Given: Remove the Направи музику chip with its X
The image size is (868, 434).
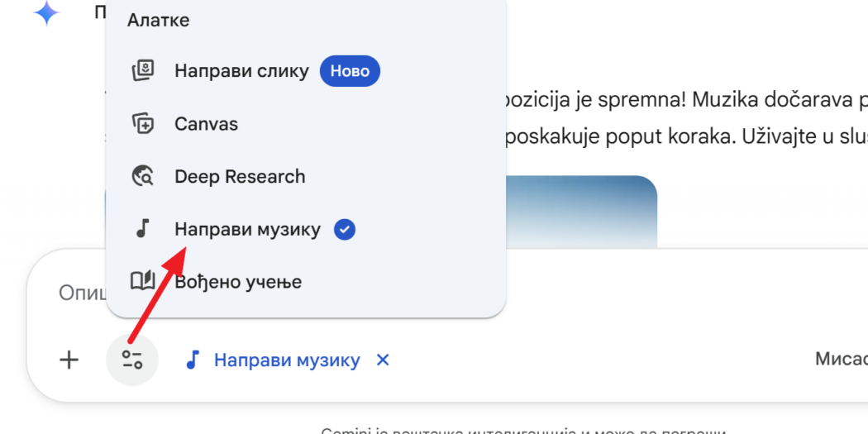Looking at the screenshot, I should click(x=383, y=360).
